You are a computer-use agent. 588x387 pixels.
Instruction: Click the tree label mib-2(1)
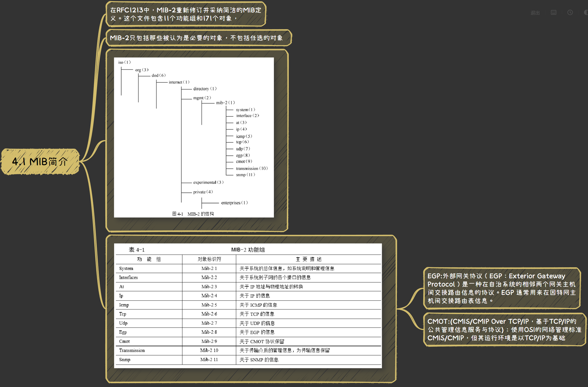[226, 103]
